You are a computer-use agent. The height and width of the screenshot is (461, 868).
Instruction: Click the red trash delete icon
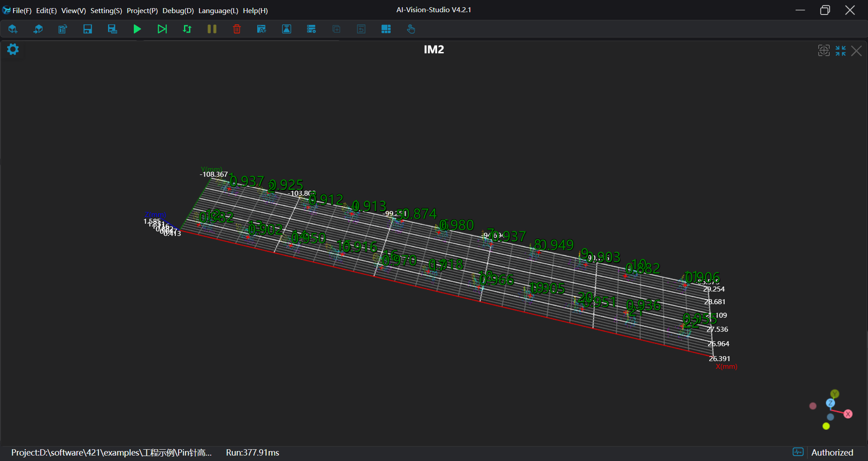237,29
